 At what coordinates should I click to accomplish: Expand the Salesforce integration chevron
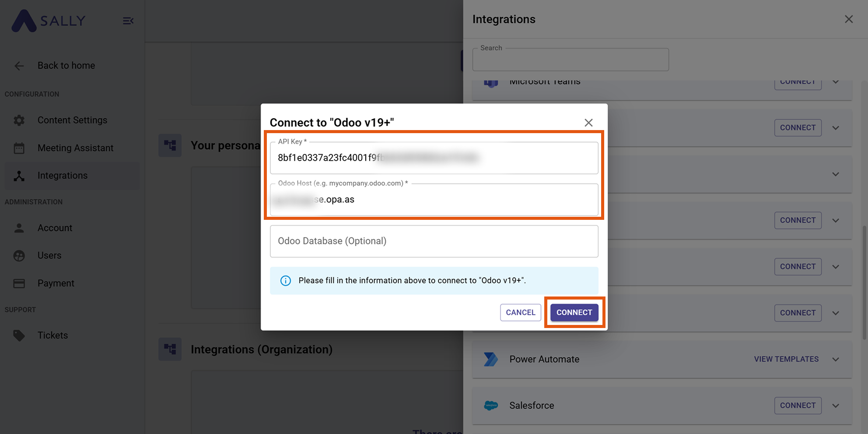coord(836,406)
